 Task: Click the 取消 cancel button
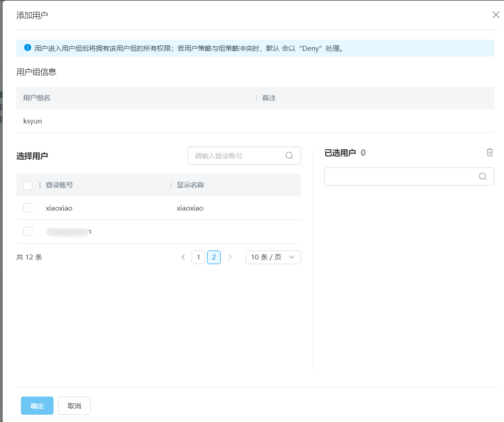tap(74, 406)
